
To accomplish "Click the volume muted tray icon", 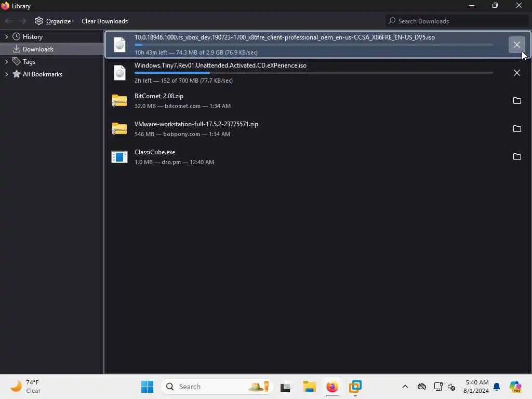I will (451, 387).
